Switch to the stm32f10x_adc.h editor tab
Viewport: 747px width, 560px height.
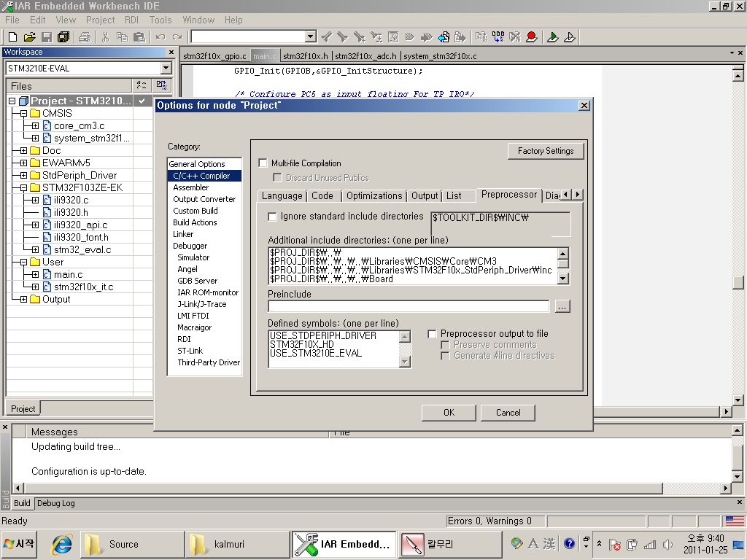click(365, 56)
